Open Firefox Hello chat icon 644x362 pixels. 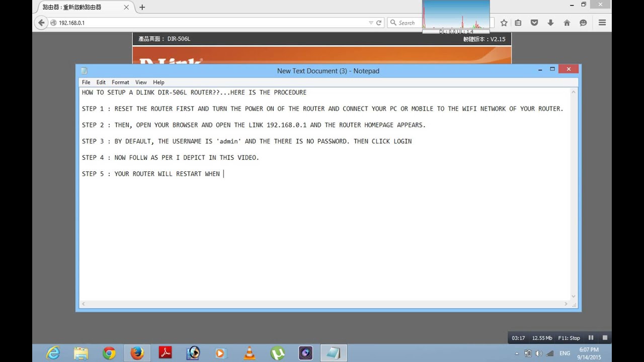click(583, 23)
